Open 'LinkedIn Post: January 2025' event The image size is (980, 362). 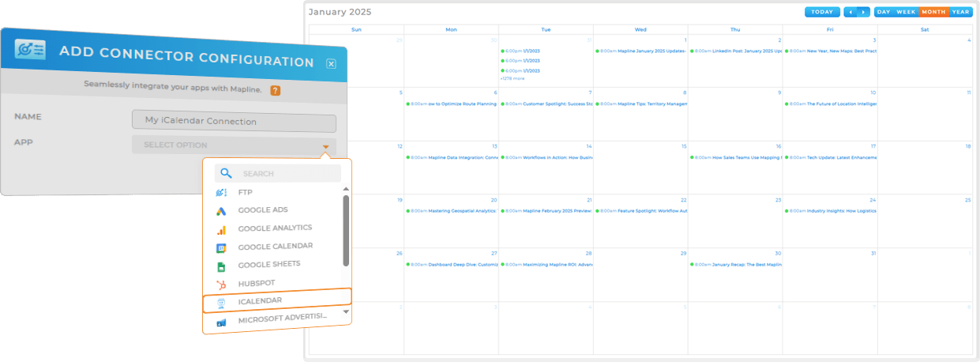[735, 51]
